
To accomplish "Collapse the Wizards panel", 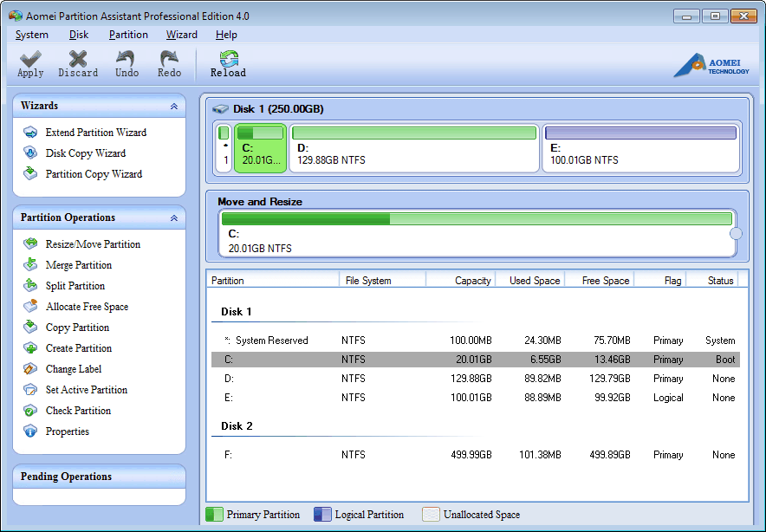I will click(x=174, y=106).
